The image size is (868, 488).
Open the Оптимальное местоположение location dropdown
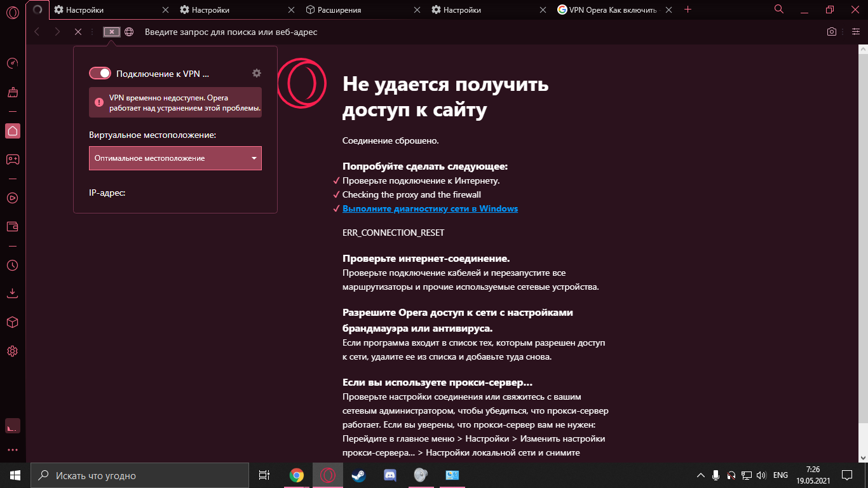(x=175, y=158)
